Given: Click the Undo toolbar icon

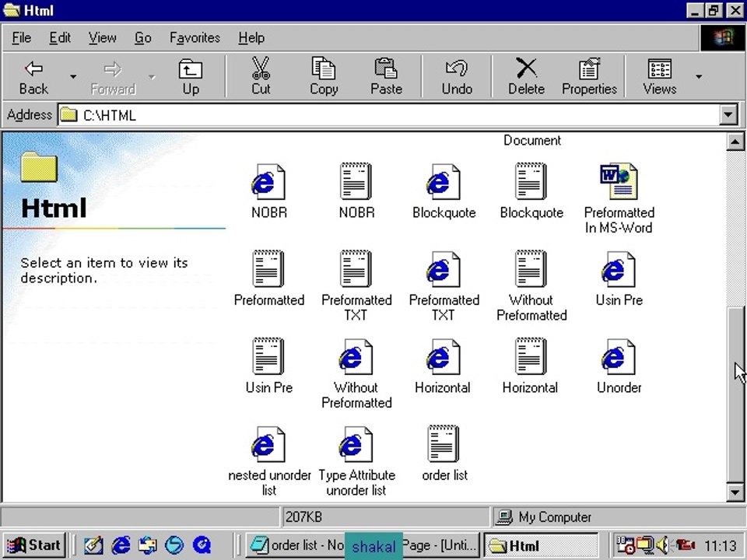Looking at the screenshot, I should click(x=457, y=76).
